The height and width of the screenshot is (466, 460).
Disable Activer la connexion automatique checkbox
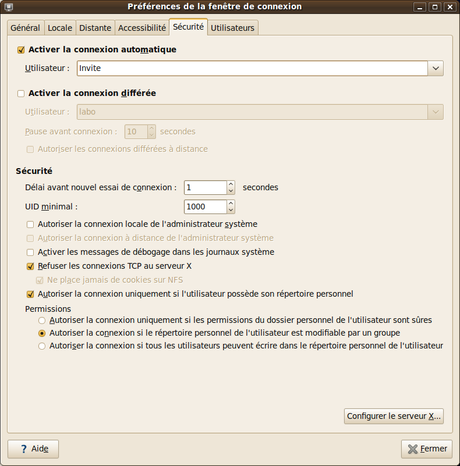(x=21, y=50)
